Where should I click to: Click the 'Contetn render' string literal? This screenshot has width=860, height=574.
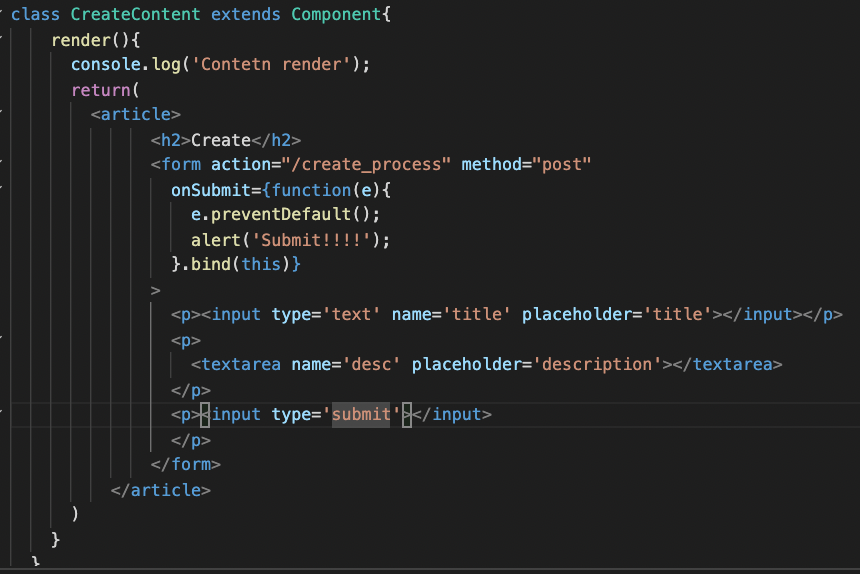coord(271,64)
